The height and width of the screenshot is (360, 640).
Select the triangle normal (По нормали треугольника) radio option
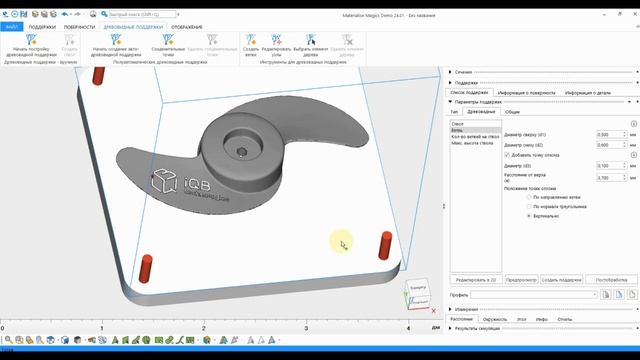[529, 207]
